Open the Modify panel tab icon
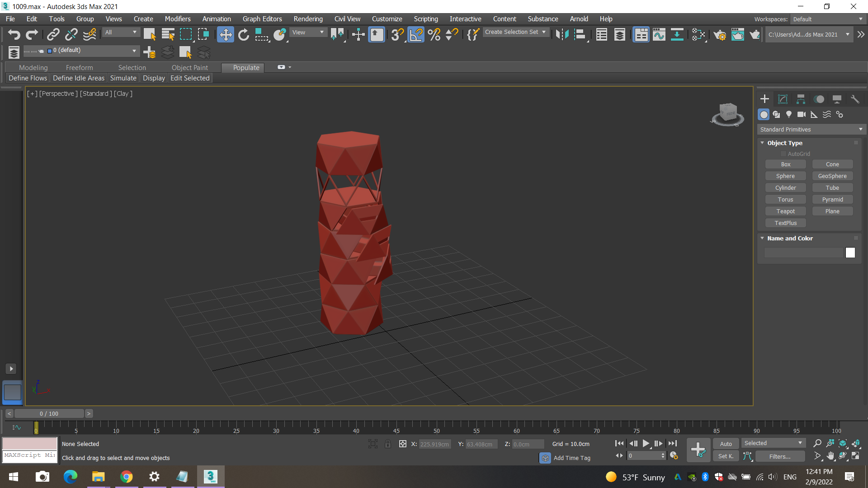Image resolution: width=868 pixels, height=488 pixels. pos(783,99)
